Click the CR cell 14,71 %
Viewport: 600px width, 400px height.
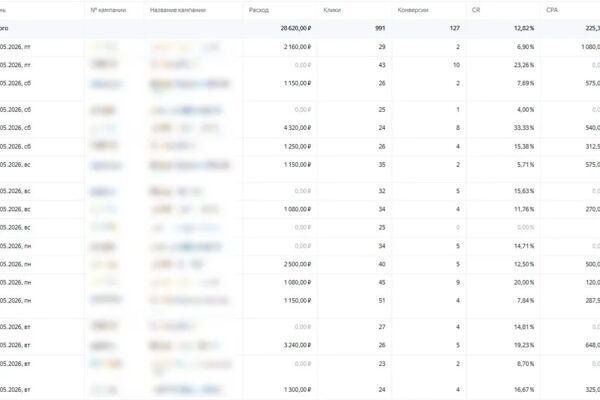pyautogui.click(x=524, y=246)
